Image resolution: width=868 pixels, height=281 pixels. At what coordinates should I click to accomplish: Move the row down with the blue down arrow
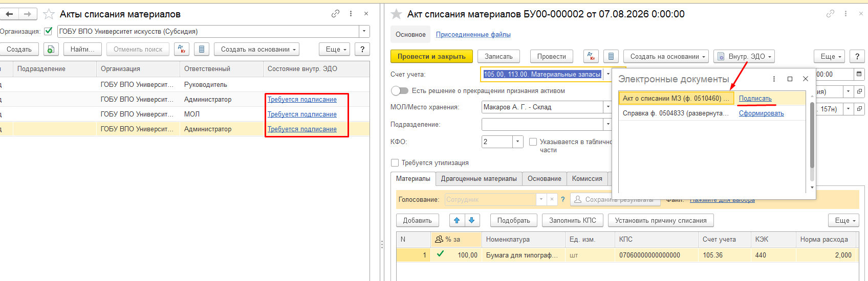tap(472, 220)
